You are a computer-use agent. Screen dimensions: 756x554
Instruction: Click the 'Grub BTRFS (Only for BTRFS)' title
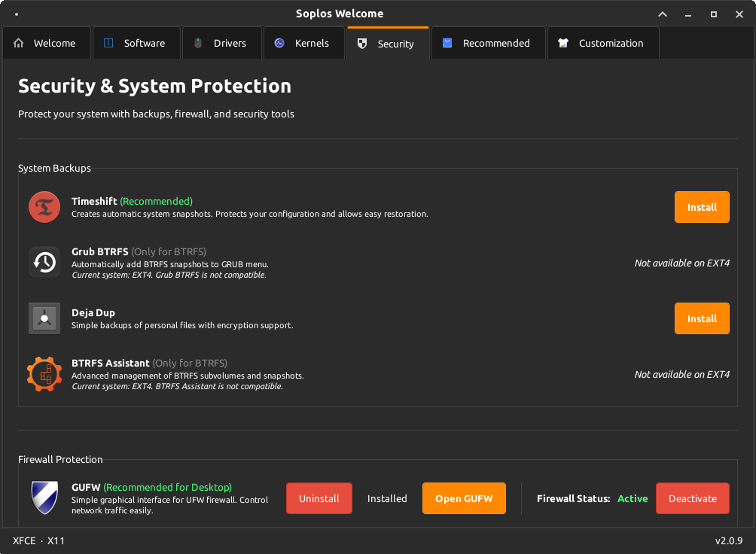point(139,251)
